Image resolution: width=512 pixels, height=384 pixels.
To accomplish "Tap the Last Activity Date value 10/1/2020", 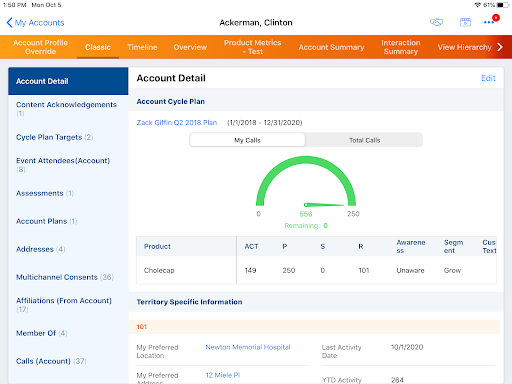I will coord(407,347).
